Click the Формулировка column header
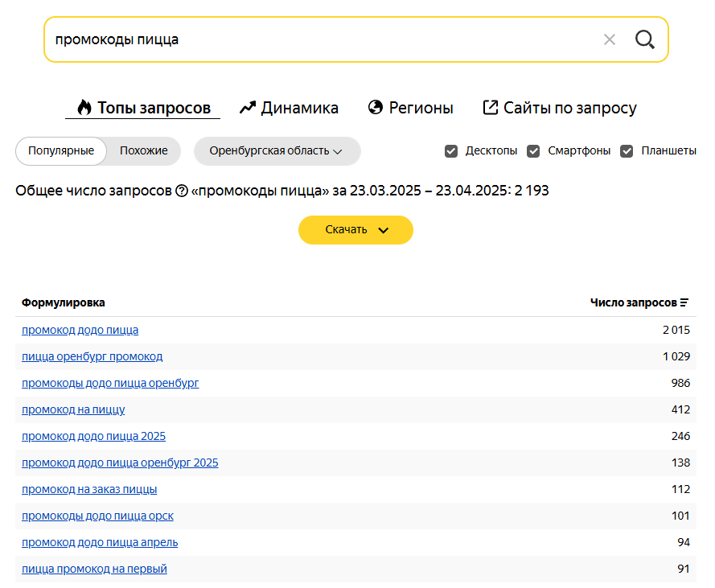 64,302
